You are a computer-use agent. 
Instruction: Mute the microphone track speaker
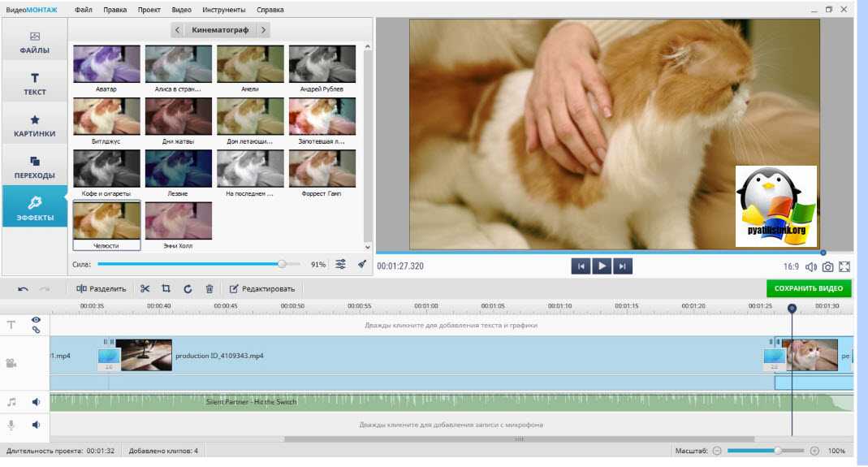36,424
